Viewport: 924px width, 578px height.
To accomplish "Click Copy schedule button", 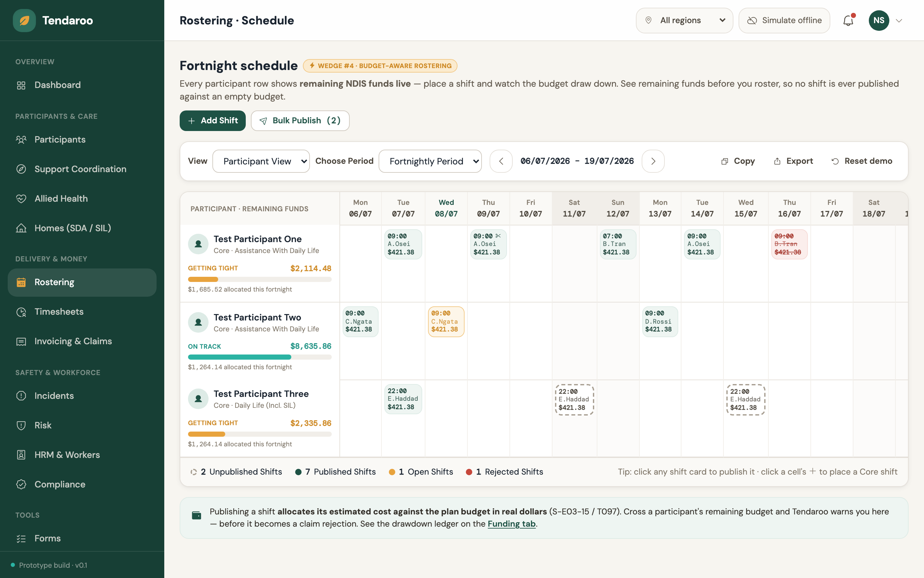I will [x=738, y=161].
